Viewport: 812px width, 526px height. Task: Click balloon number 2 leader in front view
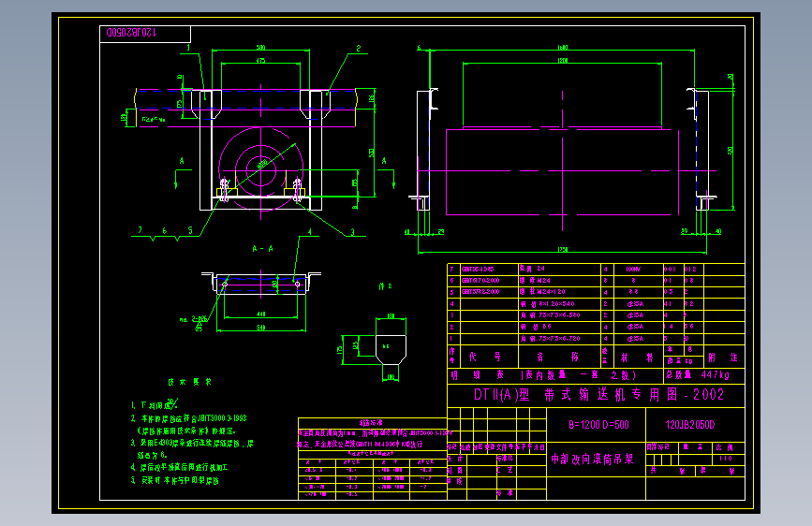coord(358,48)
